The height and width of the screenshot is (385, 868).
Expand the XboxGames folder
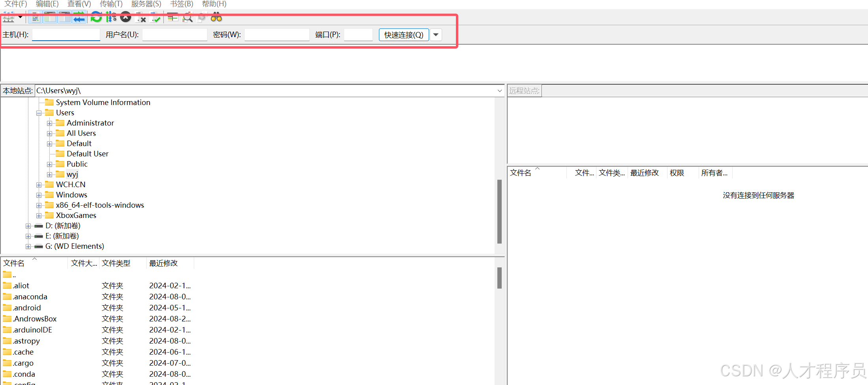pyautogui.click(x=39, y=216)
